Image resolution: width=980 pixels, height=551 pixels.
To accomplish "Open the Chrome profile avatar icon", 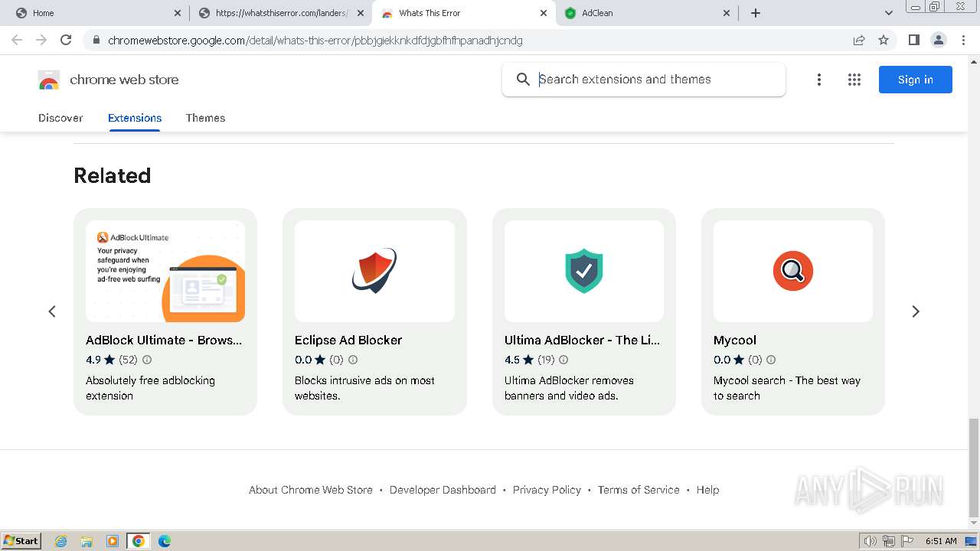I will (x=939, y=40).
